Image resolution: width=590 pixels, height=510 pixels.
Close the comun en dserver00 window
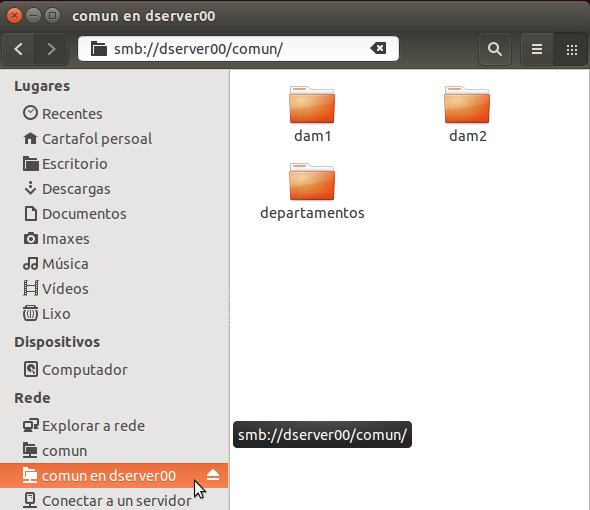(x=14, y=16)
